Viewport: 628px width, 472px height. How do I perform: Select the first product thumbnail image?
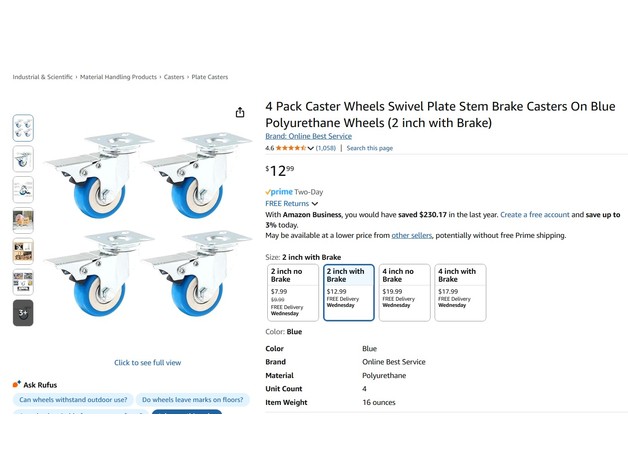coord(23,128)
